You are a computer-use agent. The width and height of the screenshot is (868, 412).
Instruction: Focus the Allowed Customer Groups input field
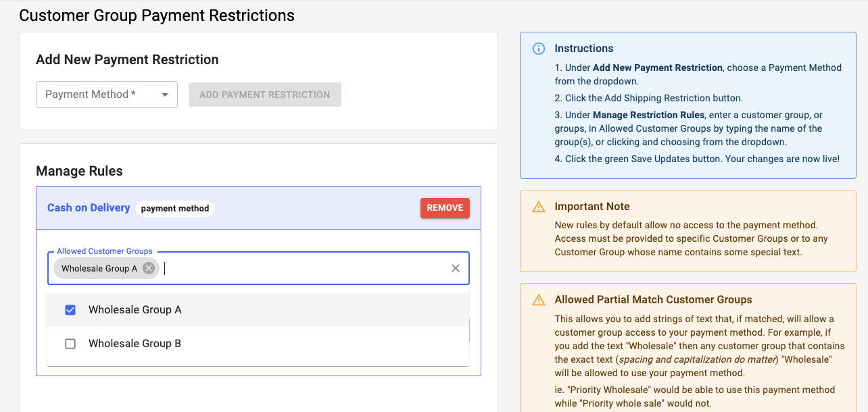coord(304,268)
